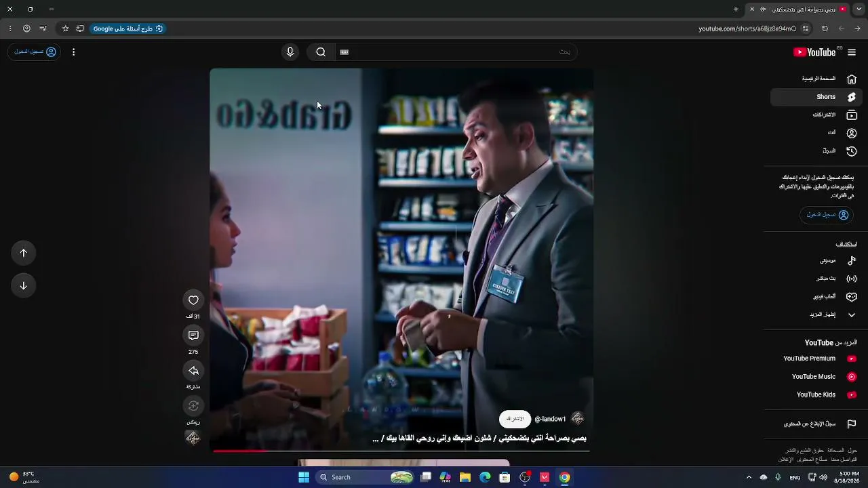The height and width of the screenshot is (488, 868).
Task: Share (مشاركة) this Short
Action: click(x=193, y=371)
